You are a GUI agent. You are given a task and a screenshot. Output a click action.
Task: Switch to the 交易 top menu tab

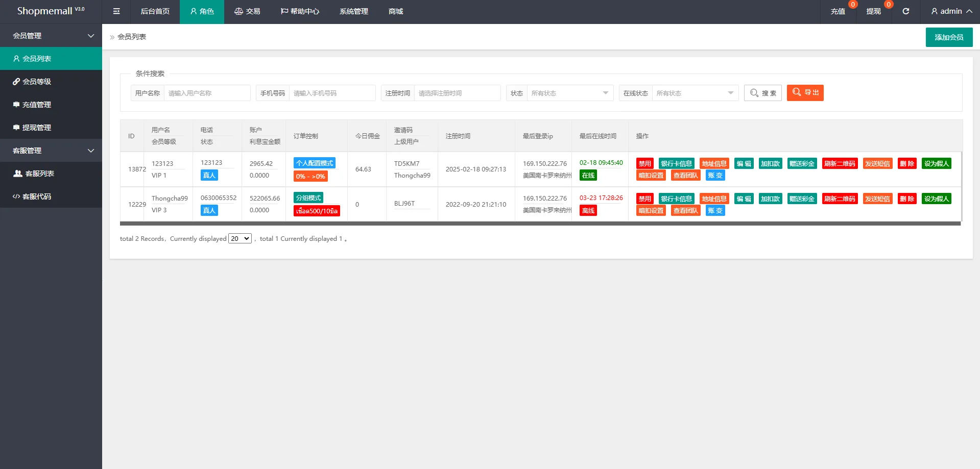coord(247,11)
